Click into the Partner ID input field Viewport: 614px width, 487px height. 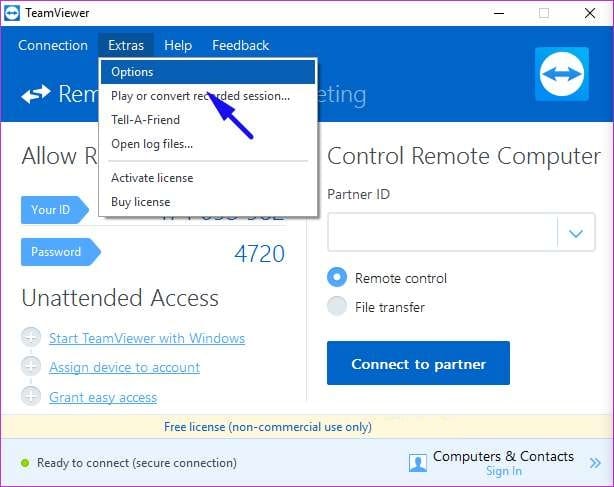pos(442,232)
